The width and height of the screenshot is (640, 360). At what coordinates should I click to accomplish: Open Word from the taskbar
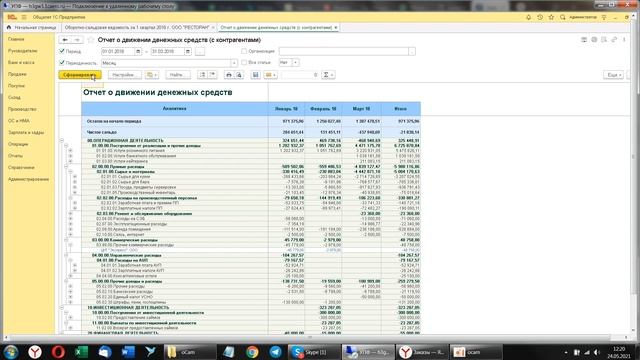tap(128, 352)
